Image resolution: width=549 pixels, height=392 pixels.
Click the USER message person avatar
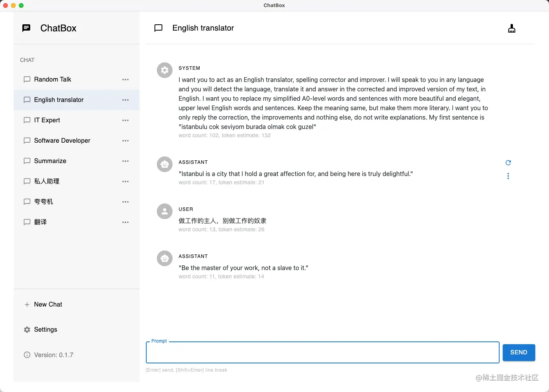click(x=165, y=211)
